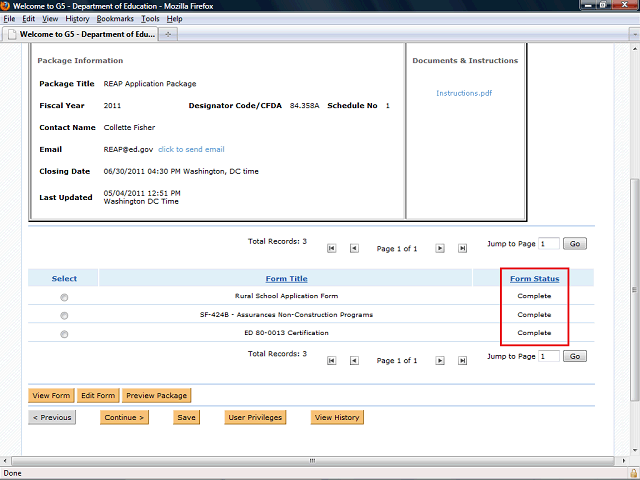
Task: Click the Edit Form button
Action: coord(98,396)
